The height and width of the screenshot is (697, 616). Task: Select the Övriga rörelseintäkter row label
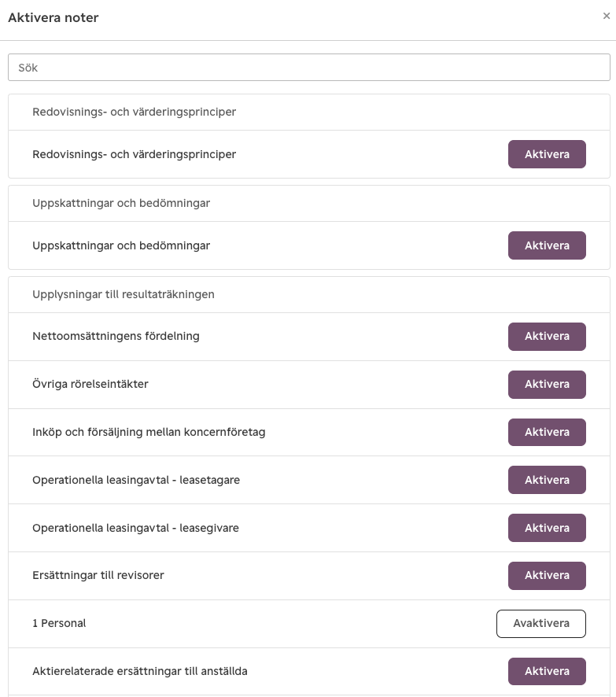coord(90,384)
